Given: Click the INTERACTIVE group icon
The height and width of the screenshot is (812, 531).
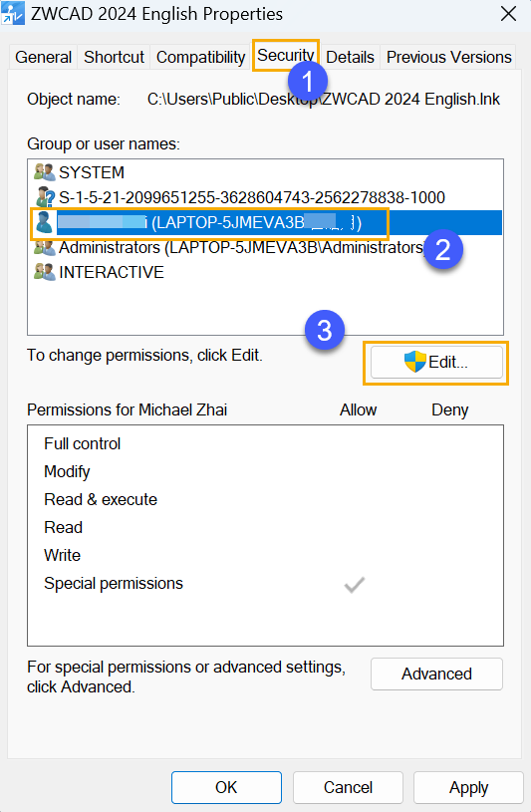Looking at the screenshot, I should click(45, 272).
